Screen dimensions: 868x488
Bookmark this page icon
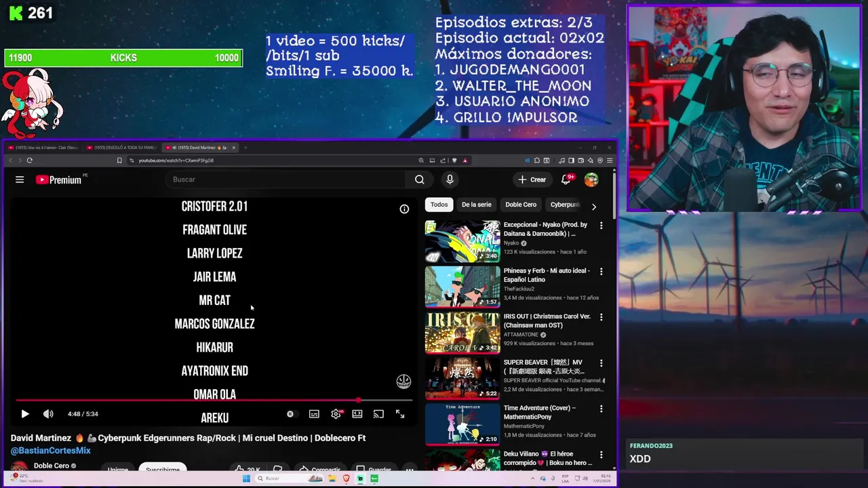119,161
